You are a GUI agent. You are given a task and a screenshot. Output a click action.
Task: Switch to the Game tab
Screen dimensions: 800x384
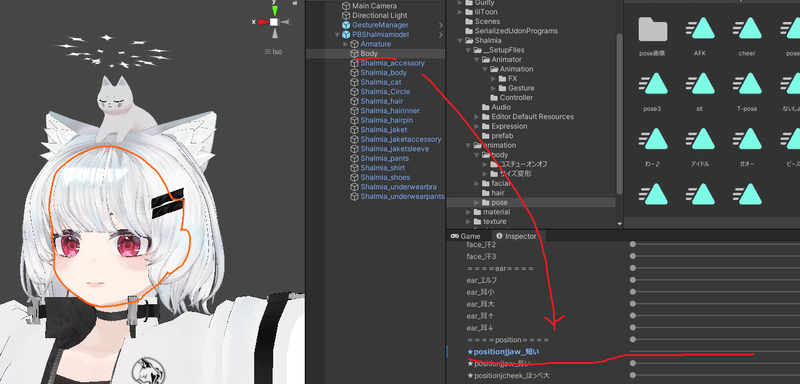(x=465, y=236)
